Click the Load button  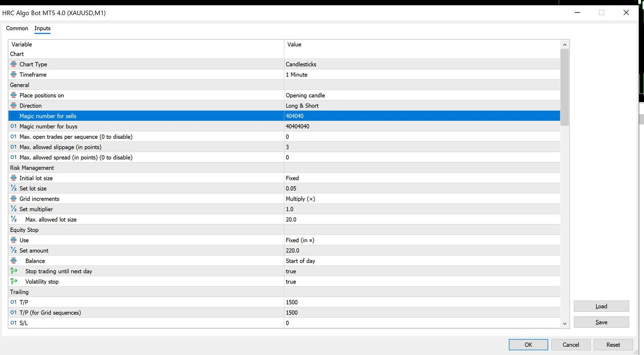601,306
